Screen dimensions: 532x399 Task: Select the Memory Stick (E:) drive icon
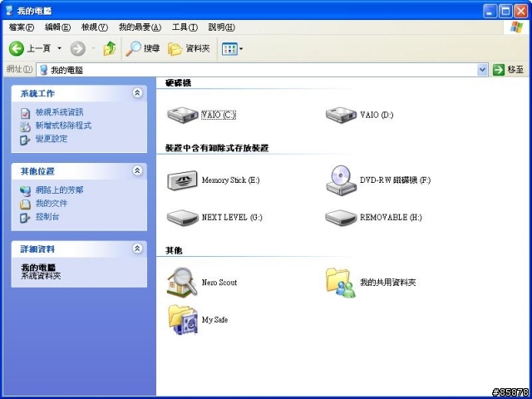pyautogui.click(x=183, y=180)
